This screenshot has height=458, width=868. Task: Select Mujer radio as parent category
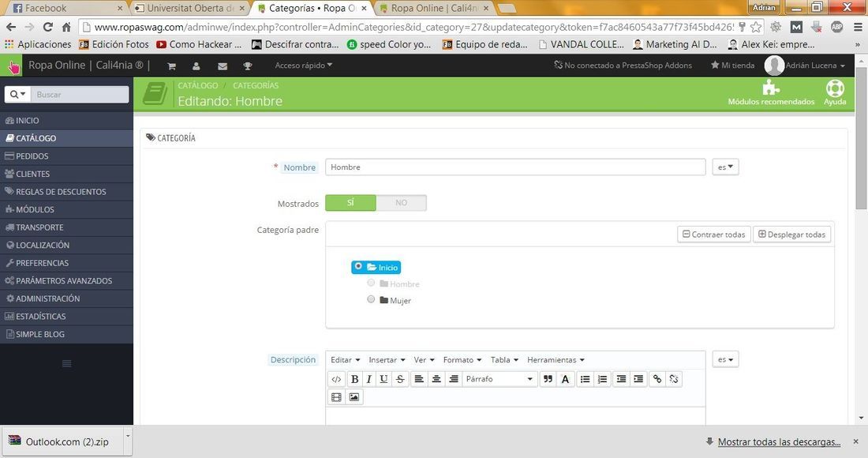pos(371,299)
